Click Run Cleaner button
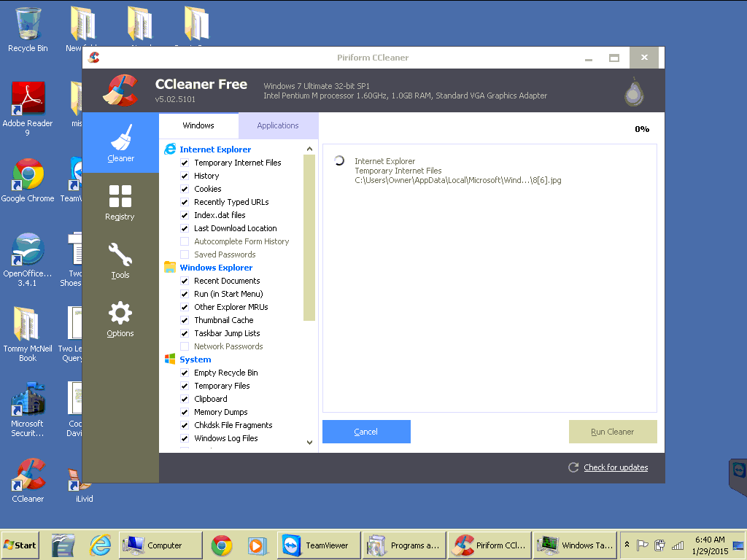 point(613,432)
